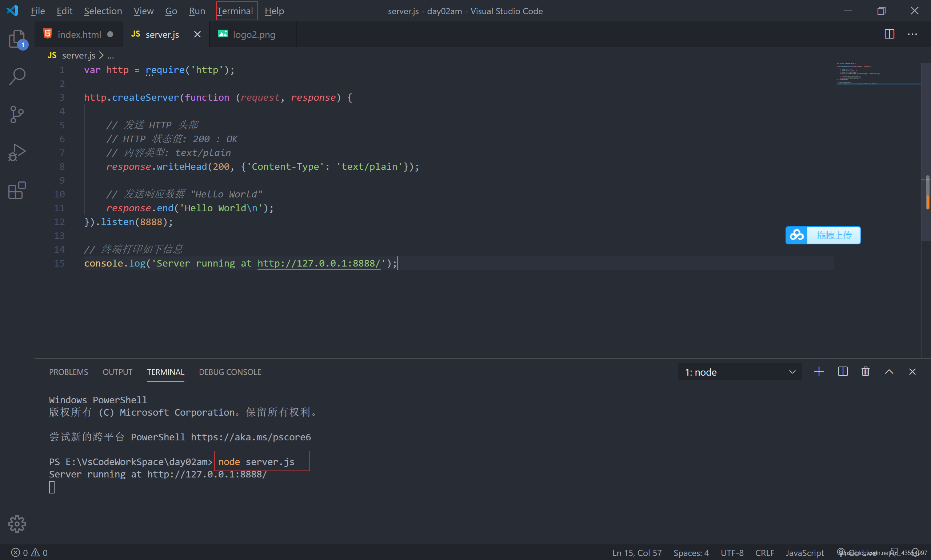
Task: Switch to the index.html editor tab
Action: point(79,34)
